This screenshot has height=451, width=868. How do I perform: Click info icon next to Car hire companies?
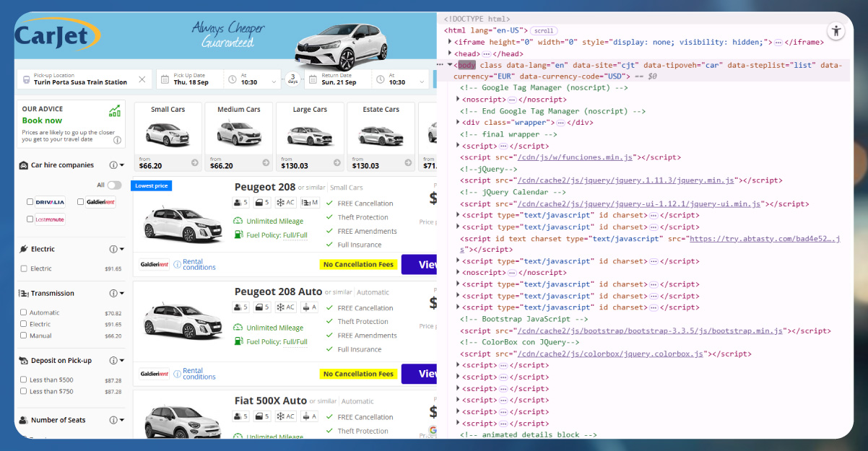(x=113, y=165)
